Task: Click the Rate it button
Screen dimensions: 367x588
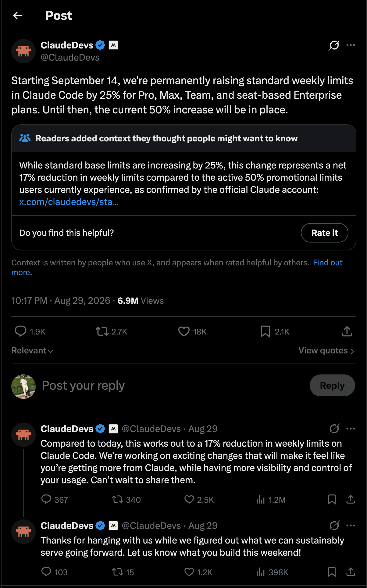Action: [325, 233]
